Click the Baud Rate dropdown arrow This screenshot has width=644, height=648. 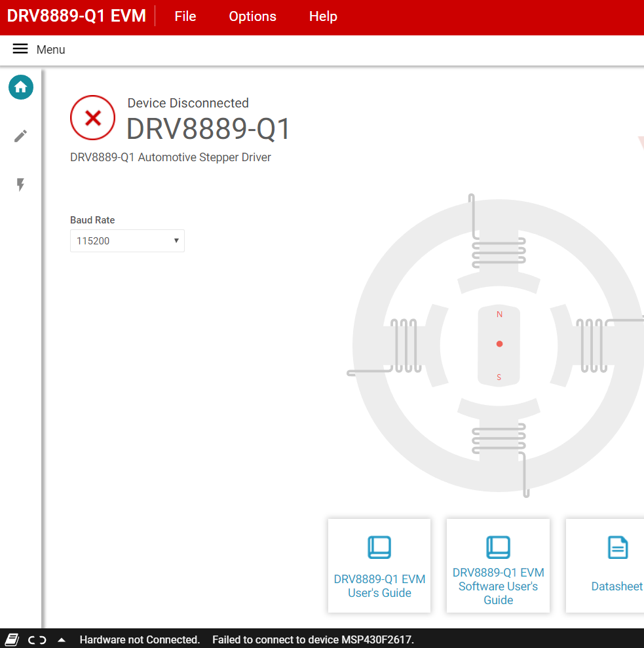[176, 240]
